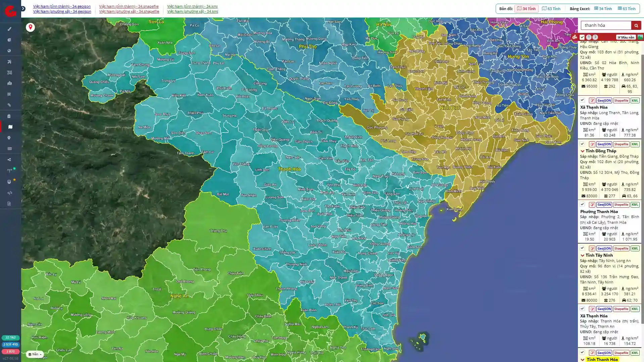Switch map to 34 Tỉnh

click(527, 9)
